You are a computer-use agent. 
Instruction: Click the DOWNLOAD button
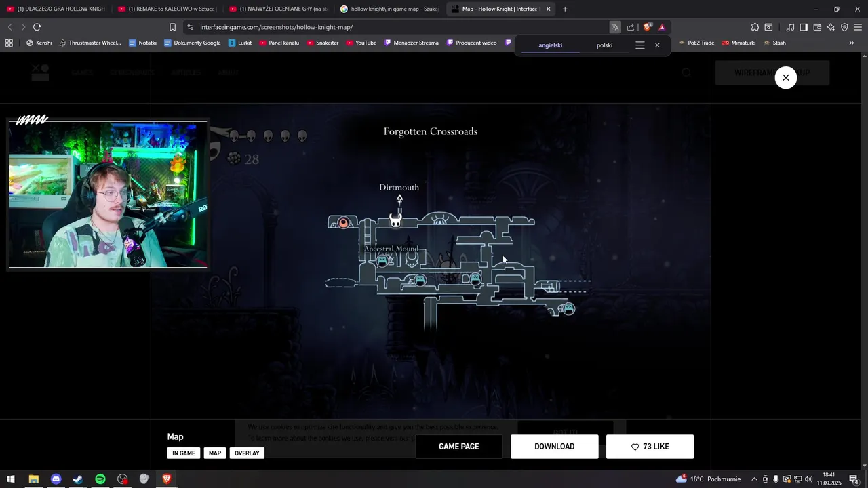tap(555, 447)
